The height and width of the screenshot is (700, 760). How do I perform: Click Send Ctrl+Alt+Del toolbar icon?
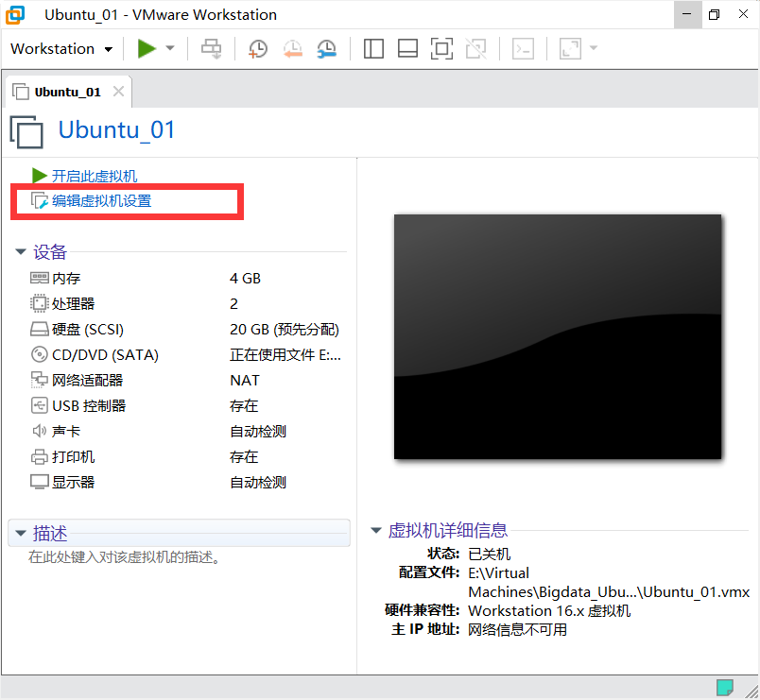(x=212, y=48)
